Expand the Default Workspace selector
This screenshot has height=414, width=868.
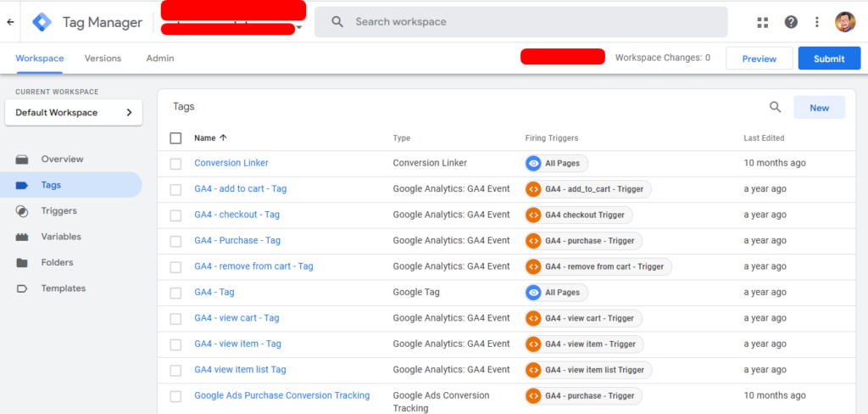74,113
